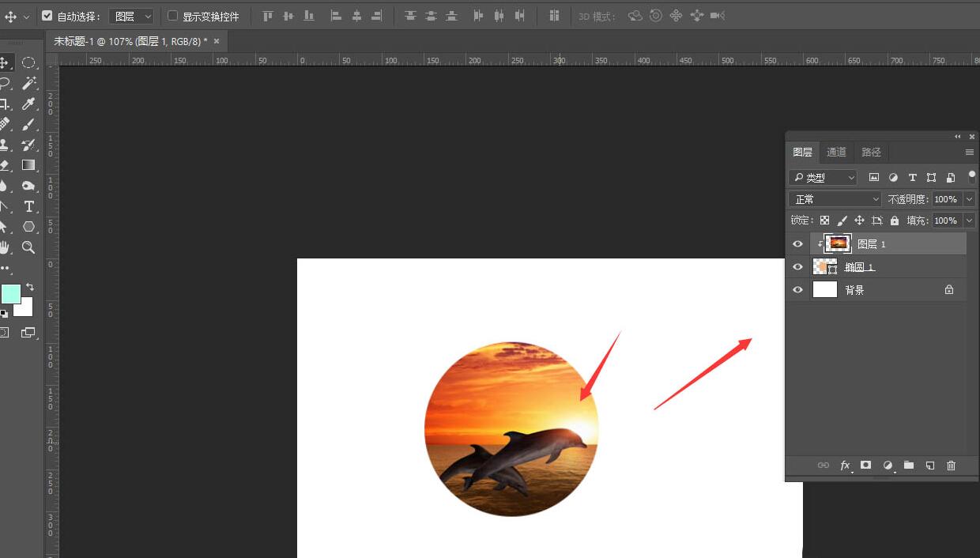Select the Sponge tool in the toolbox

point(28,186)
